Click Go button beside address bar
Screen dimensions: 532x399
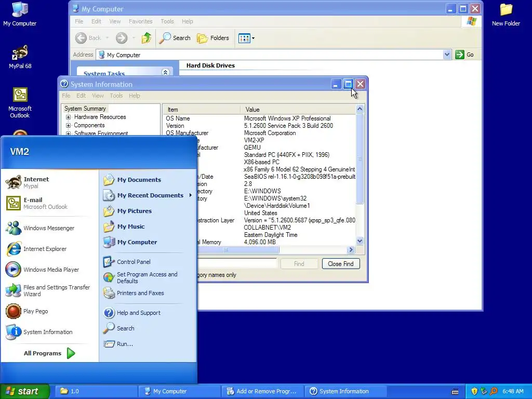464,55
